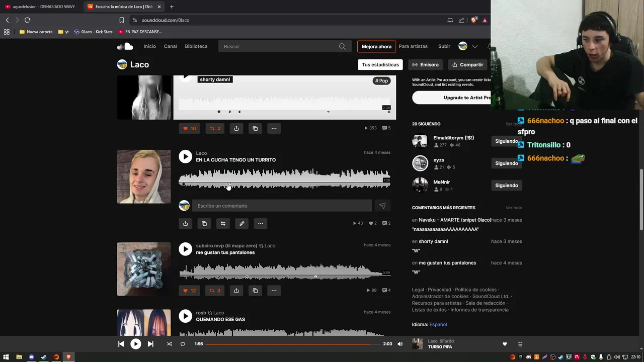The height and width of the screenshot is (362, 644).
Task: Share EN LA CUCHA TENGO UN TURRITO track
Action: click(x=185, y=223)
